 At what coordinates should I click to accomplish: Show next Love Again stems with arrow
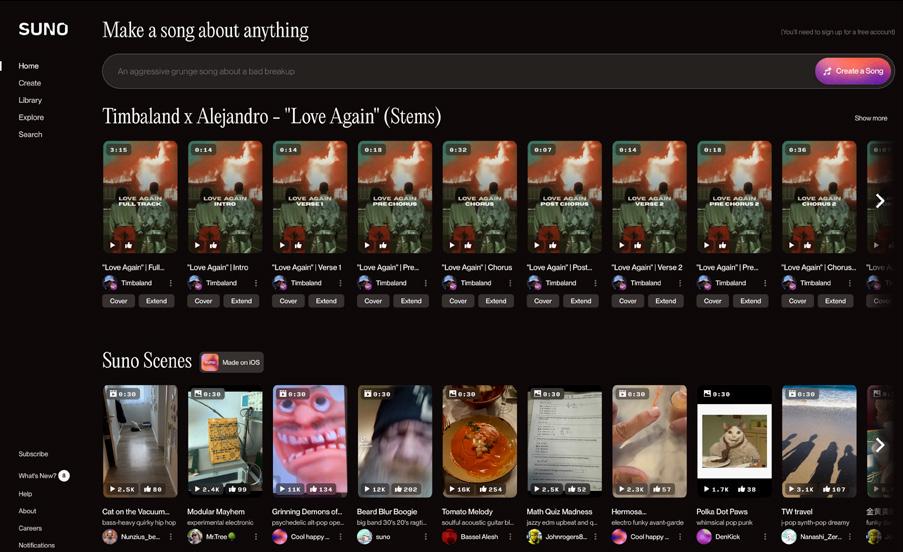coord(880,200)
